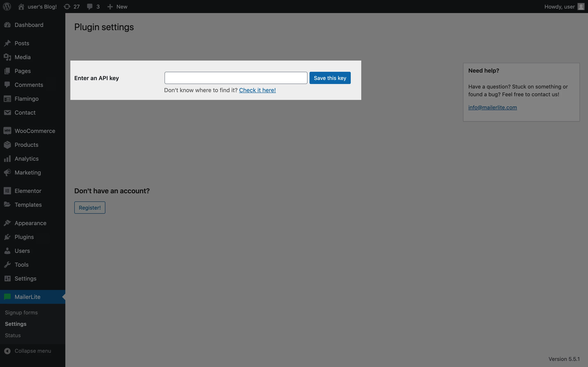Open the Signup forms submenu item
Viewport: 588px width, 367px height.
(x=21, y=312)
